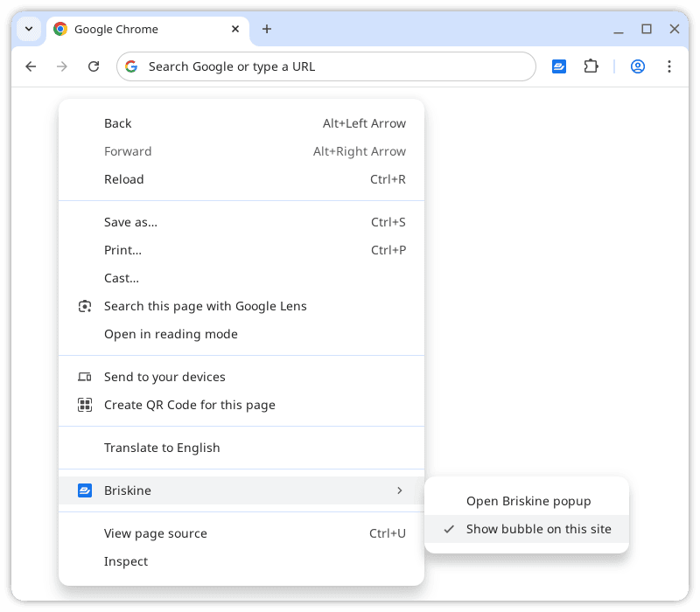
Task: Click the Google Chrome tab favicon
Action: (x=59, y=29)
